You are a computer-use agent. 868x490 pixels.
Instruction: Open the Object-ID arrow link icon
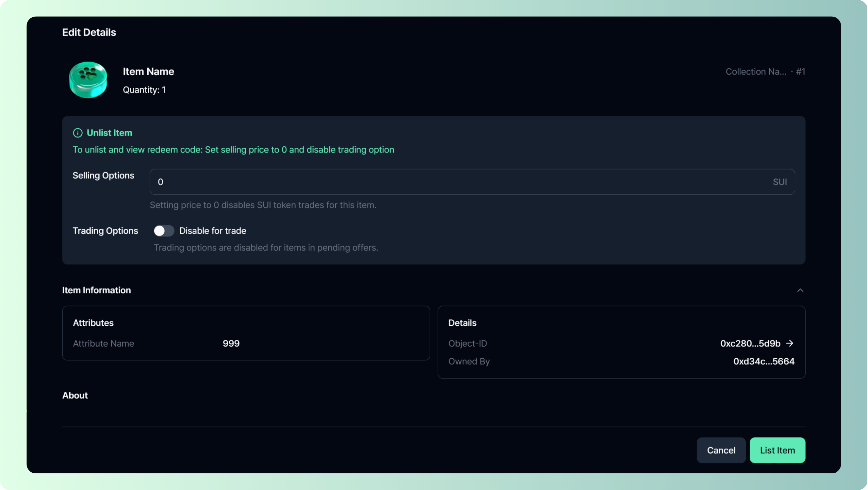coord(790,343)
